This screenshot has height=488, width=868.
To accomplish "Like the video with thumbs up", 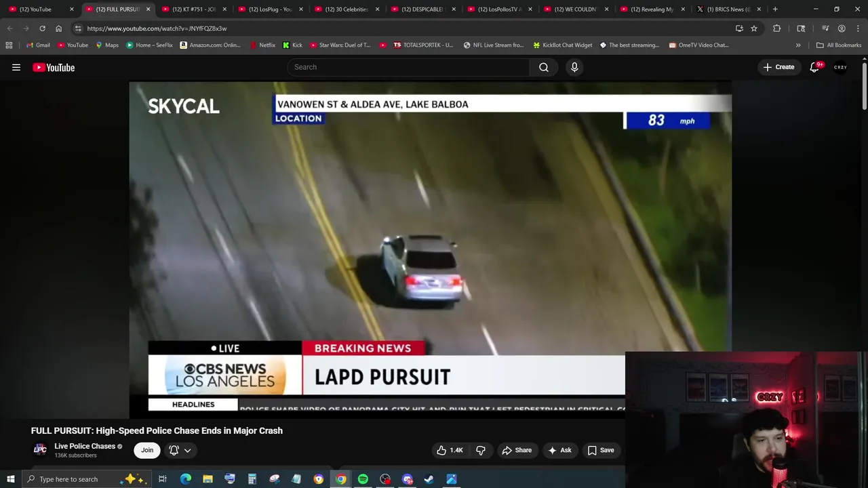I will coord(450,450).
